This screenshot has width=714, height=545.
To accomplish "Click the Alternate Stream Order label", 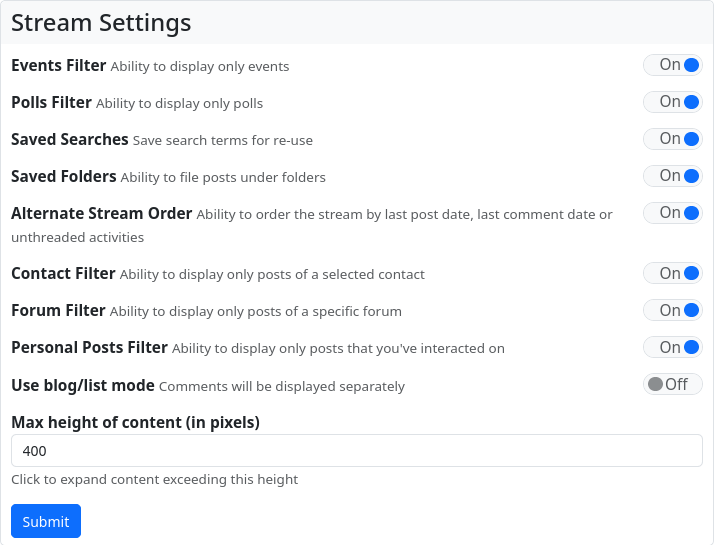I will click(x=101, y=213).
